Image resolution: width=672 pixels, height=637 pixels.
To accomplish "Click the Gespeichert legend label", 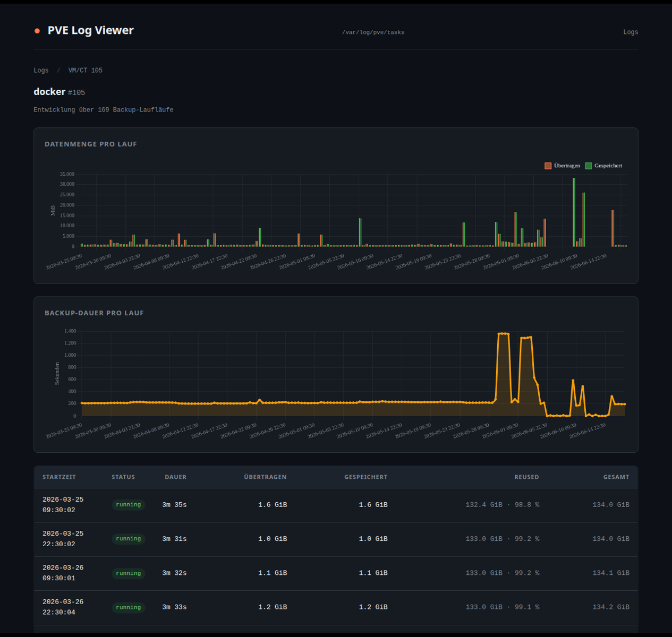I will tap(608, 166).
